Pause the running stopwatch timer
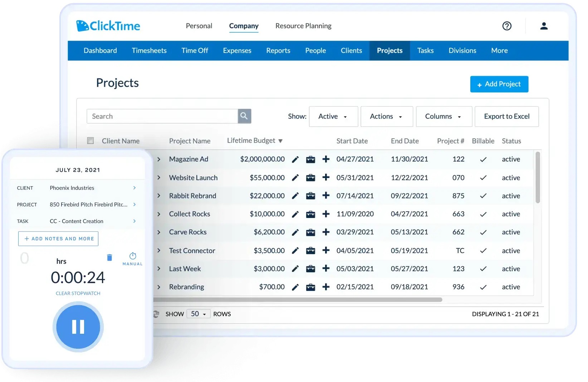 coord(78,327)
